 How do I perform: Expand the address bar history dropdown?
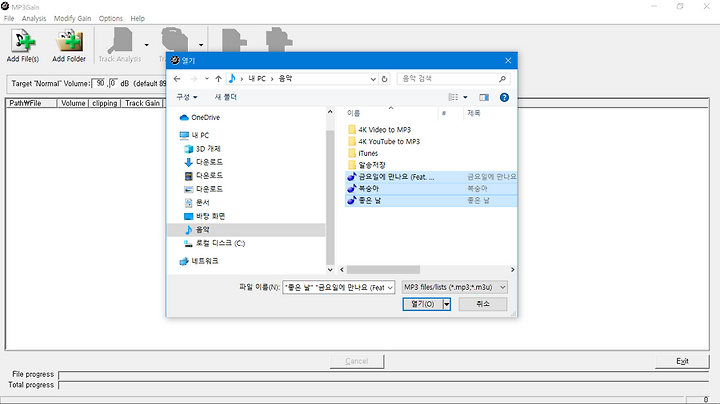click(x=373, y=79)
